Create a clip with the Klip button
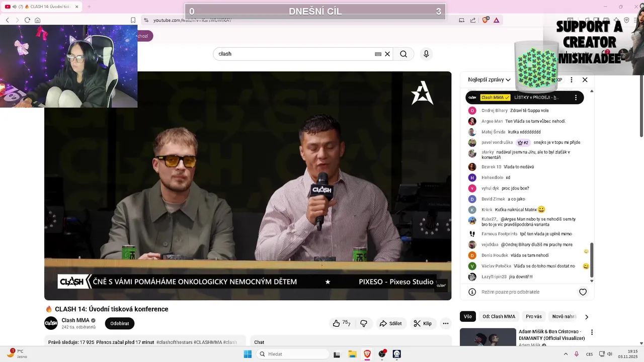Image resolution: width=644 pixels, height=362 pixels. tap(423, 323)
